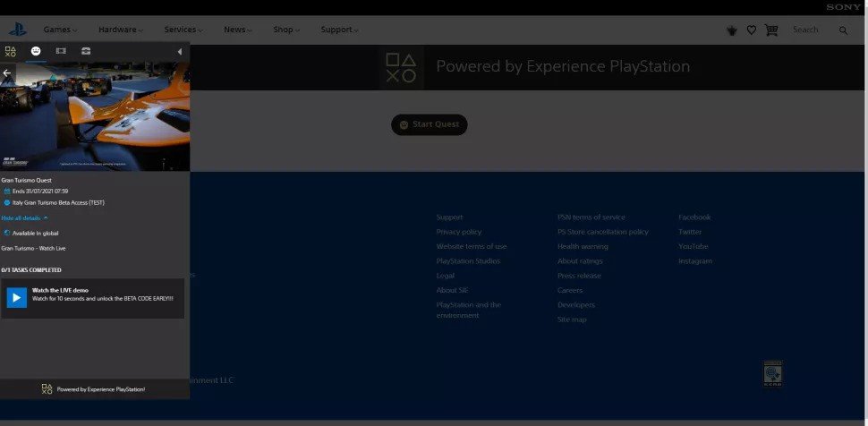
Task: Open PlayStation and the environment link
Action: 469,311
